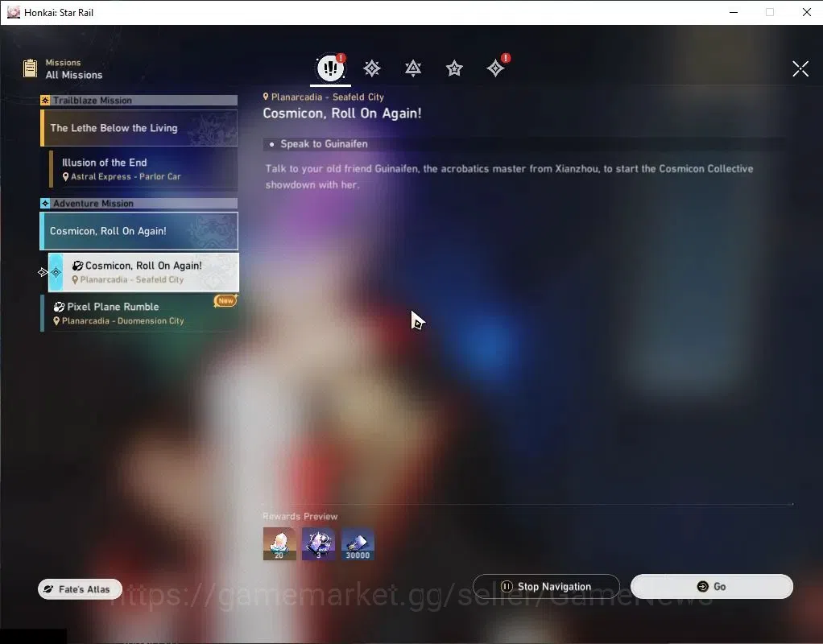This screenshot has width=823, height=644.
Task: View the second reward item with 3
Action: (x=319, y=543)
